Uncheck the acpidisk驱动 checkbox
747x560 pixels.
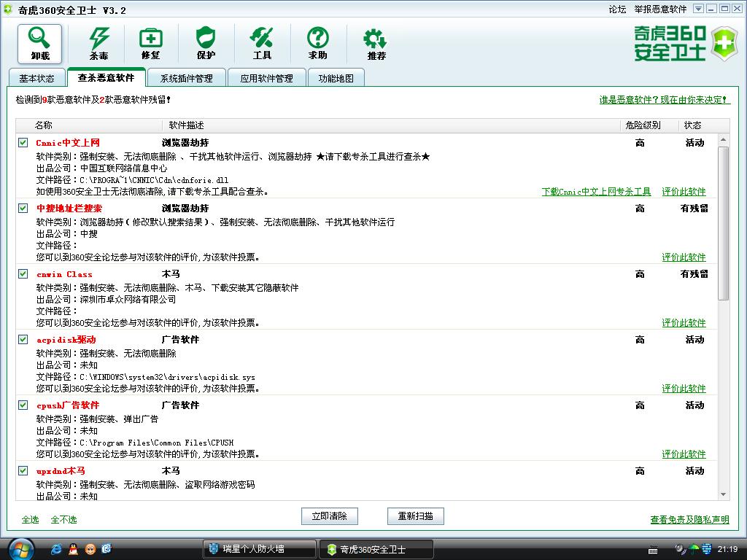point(23,339)
